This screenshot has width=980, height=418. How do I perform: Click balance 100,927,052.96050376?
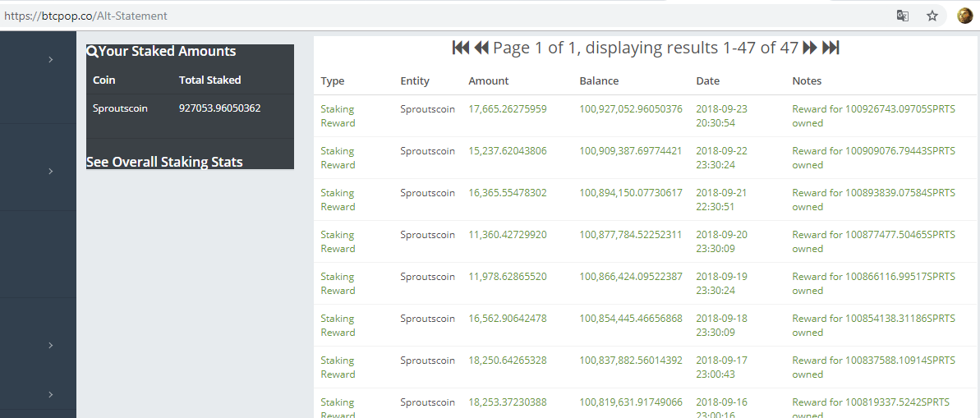coord(631,108)
